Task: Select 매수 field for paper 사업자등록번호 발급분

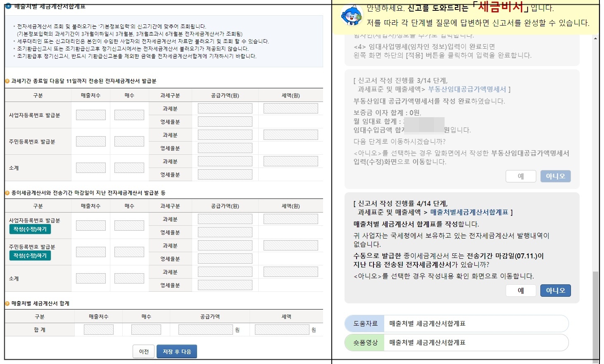Action: pyautogui.click(x=129, y=225)
